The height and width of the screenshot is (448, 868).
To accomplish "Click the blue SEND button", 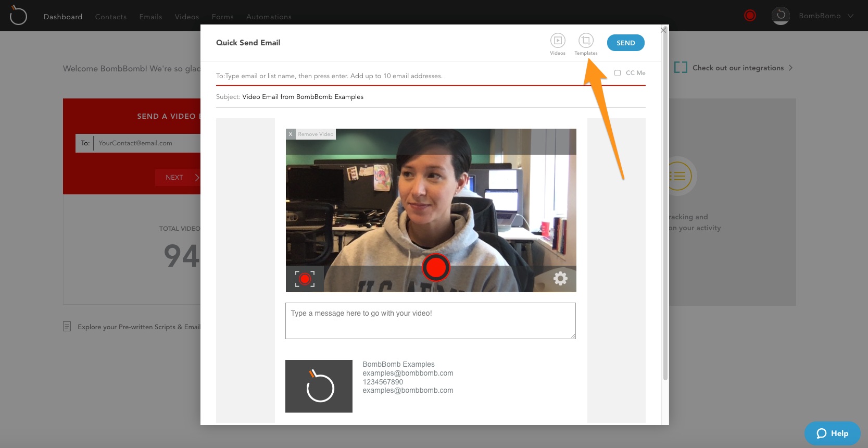I will (626, 43).
